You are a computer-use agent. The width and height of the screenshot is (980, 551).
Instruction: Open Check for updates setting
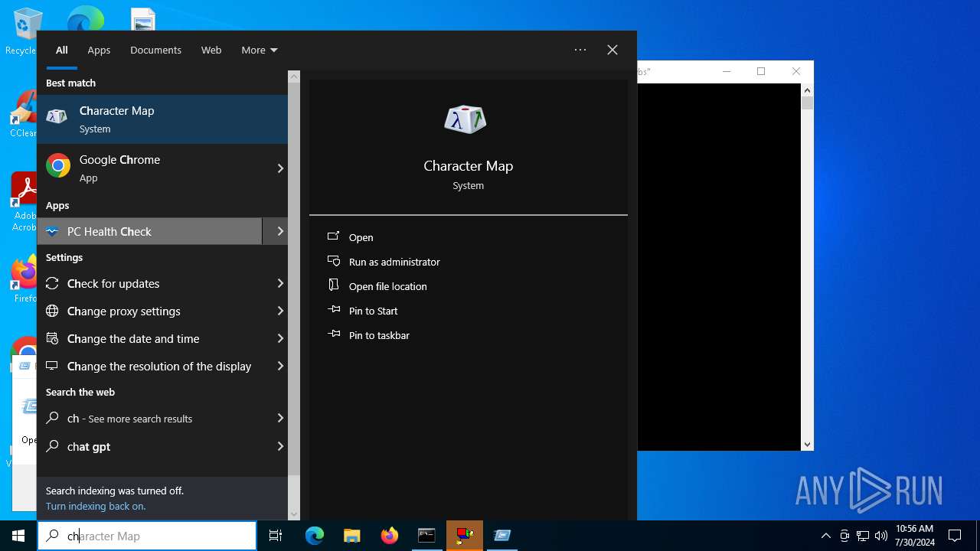coord(162,283)
